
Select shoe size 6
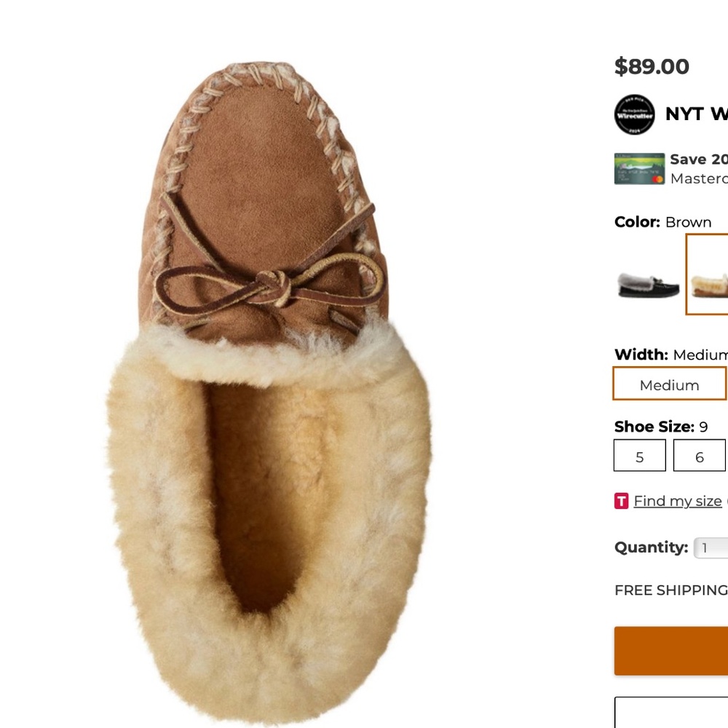(700, 456)
